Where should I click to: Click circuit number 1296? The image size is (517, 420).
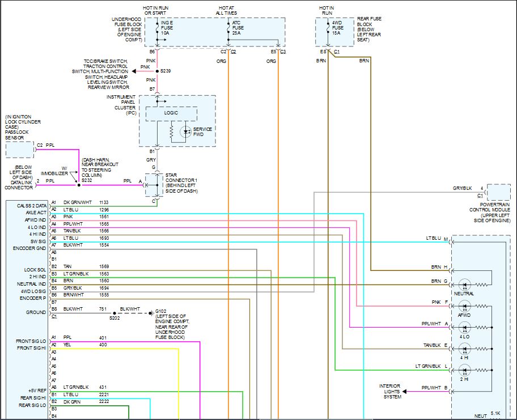pyautogui.click(x=104, y=210)
